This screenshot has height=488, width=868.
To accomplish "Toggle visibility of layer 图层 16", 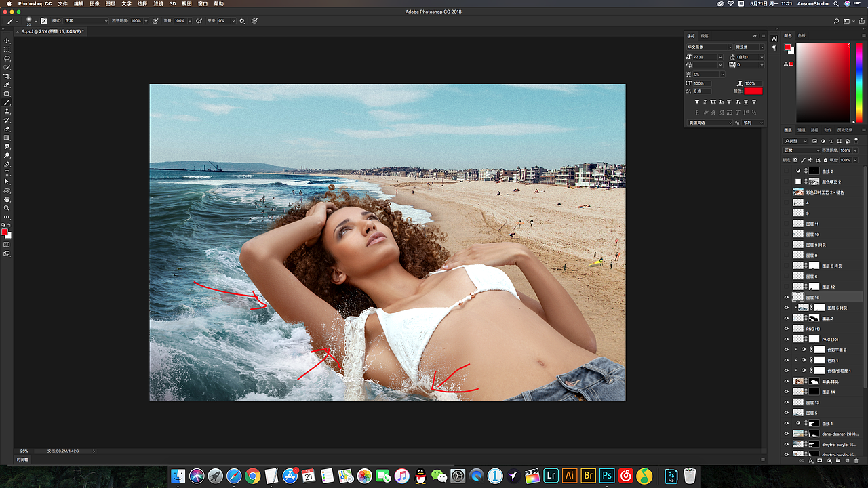I will [x=787, y=298].
